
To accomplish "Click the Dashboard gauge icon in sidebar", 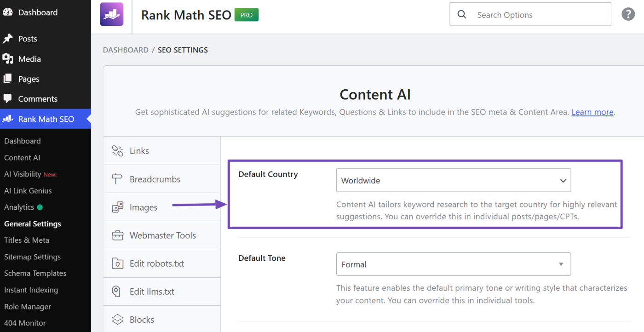I will click(7, 12).
